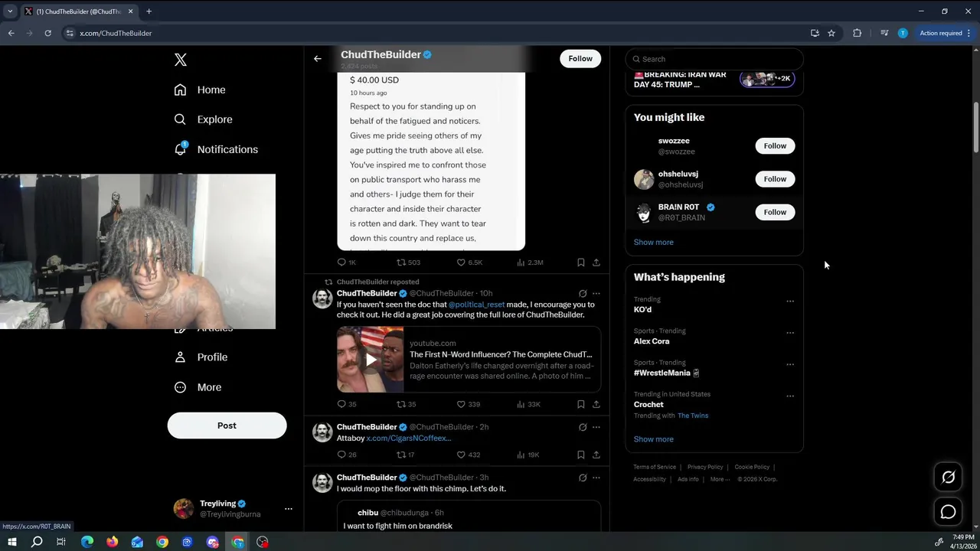
Task: Repost the post with 503 reposts
Action: coord(408,262)
